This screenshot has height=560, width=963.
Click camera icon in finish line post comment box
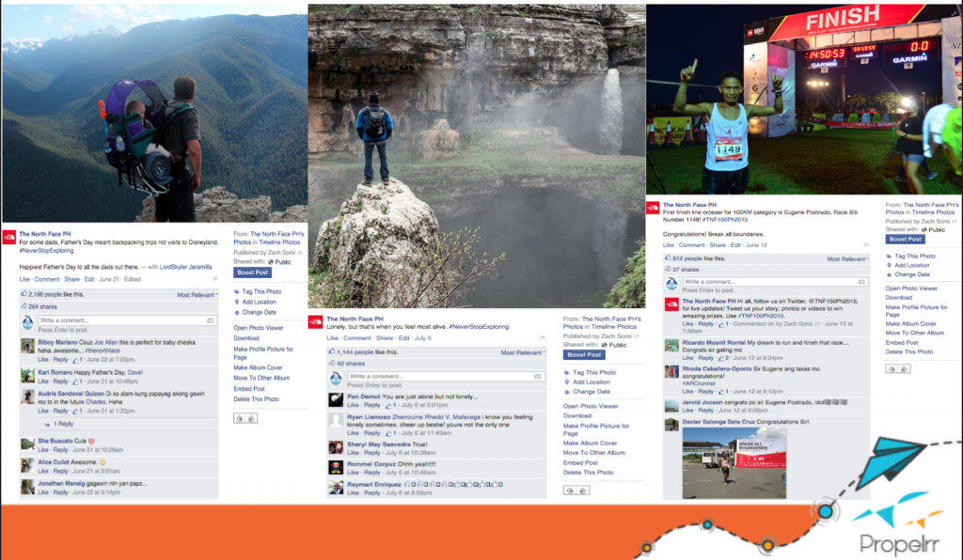[x=861, y=282]
